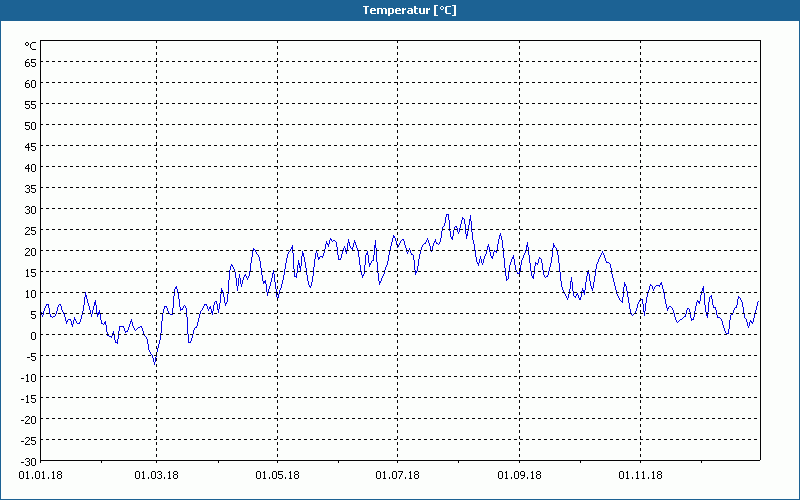Screen dimensions: 800x500
Task: Select the -25 y-axis value
Action: (x=29, y=440)
